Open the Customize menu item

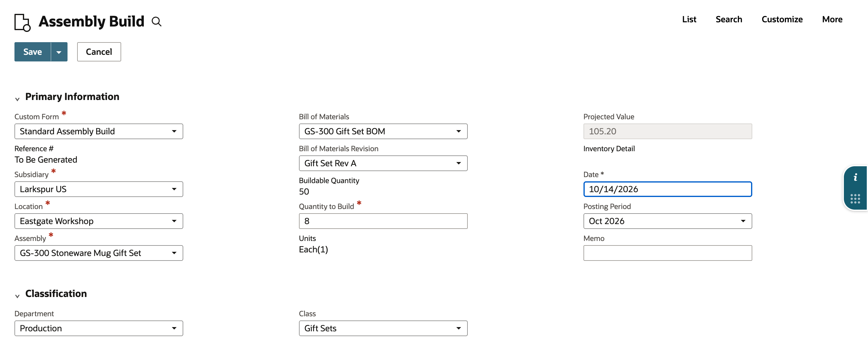coord(782,20)
